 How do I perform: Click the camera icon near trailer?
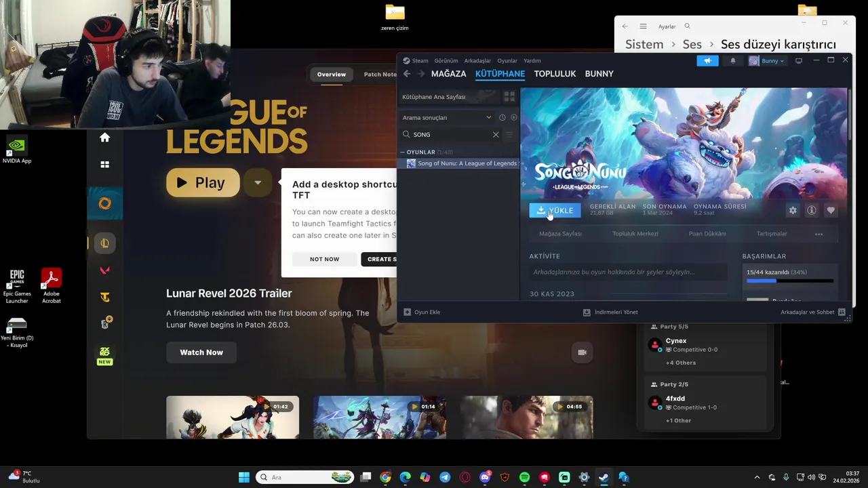(x=582, y=352)
